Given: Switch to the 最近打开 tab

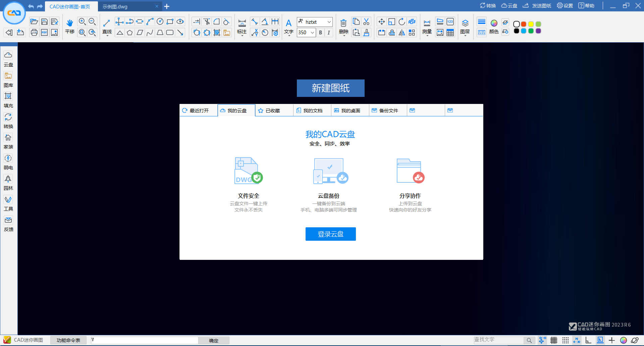Looking at the screenshot, I should point(199,110).
